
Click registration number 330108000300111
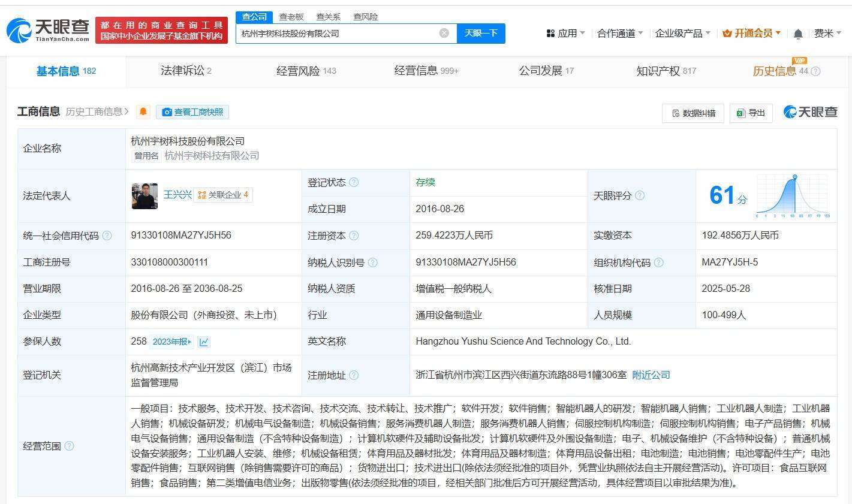tap(170, 262)
